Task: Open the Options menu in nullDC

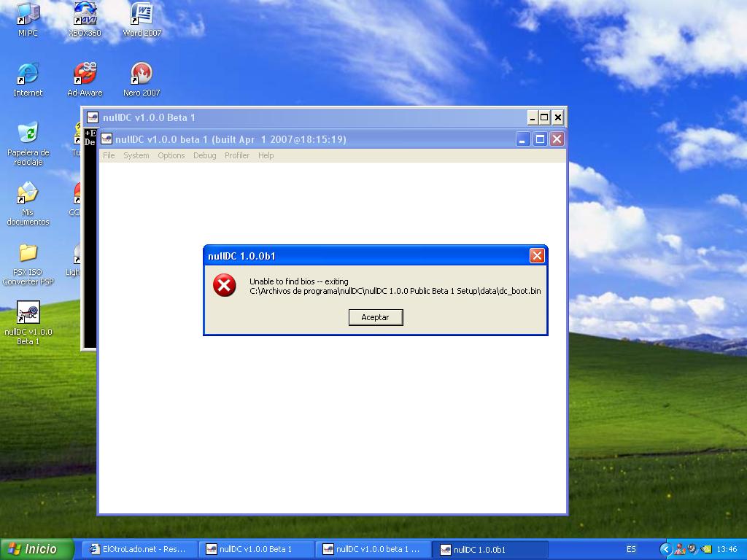Action: point(171,155)
